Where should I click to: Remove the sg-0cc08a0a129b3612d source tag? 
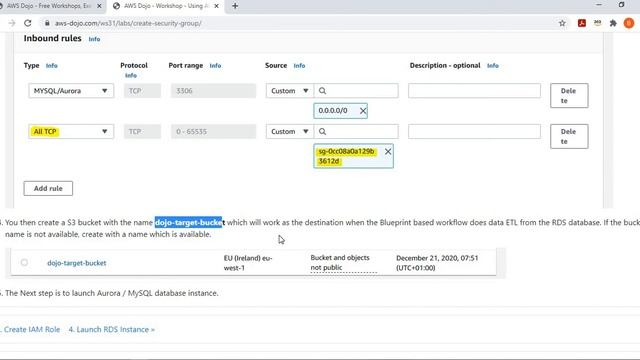pos(388,151)
